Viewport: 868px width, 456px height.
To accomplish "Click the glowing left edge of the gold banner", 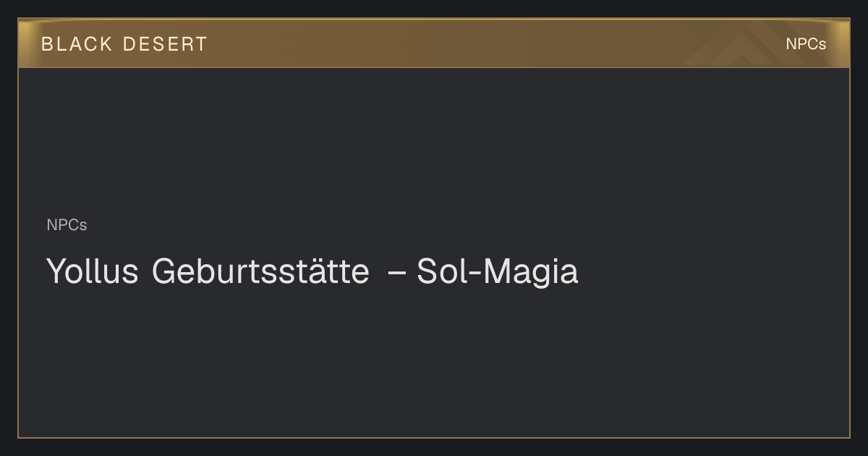I will pos(25,44).
